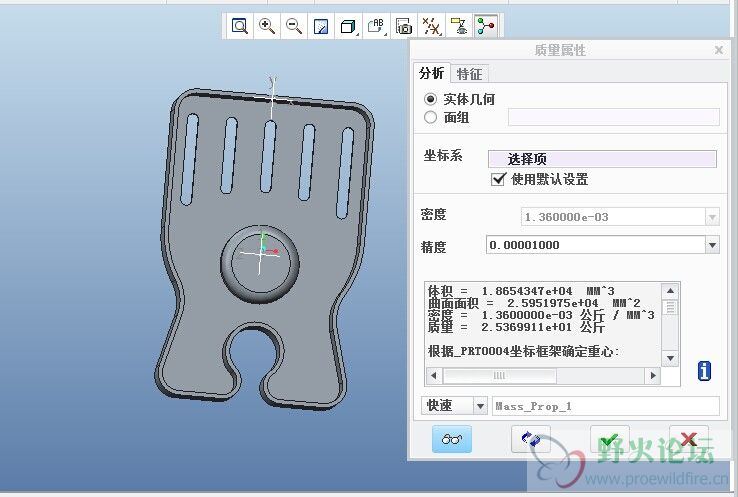Click the Zoom In magnifier icon
Screen dimensions: 738x497
pyautogui.click(x=267, y=26)
